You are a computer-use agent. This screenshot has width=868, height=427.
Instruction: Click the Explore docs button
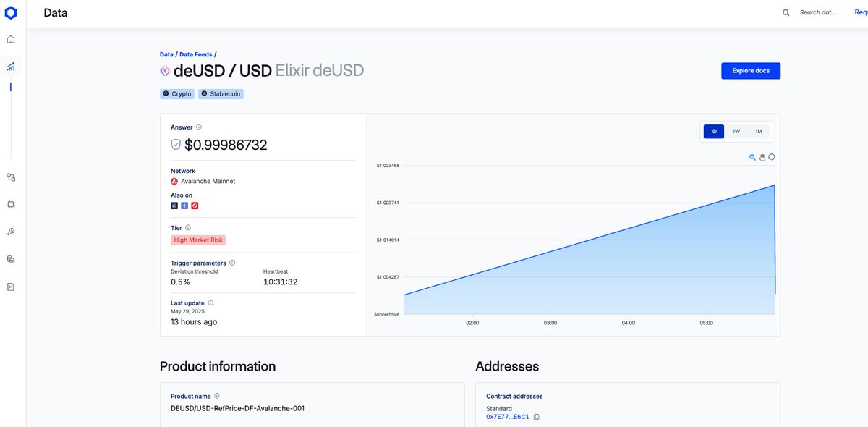tap(751, 71)
